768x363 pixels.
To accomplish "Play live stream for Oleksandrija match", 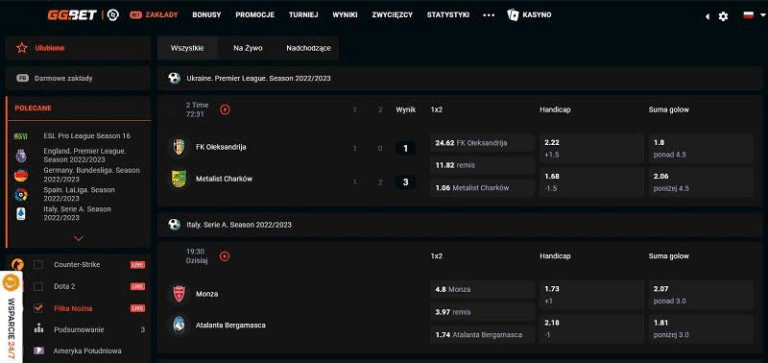I will [225, 110].
